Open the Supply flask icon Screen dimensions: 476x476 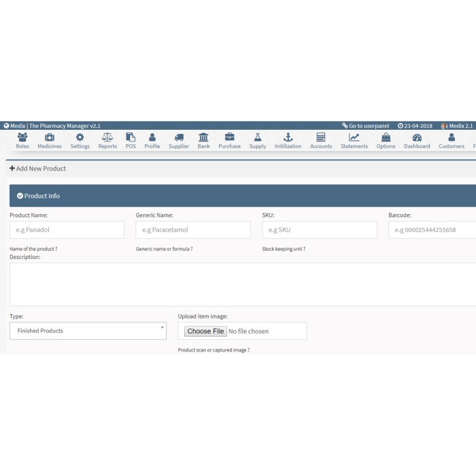[258, 137]
